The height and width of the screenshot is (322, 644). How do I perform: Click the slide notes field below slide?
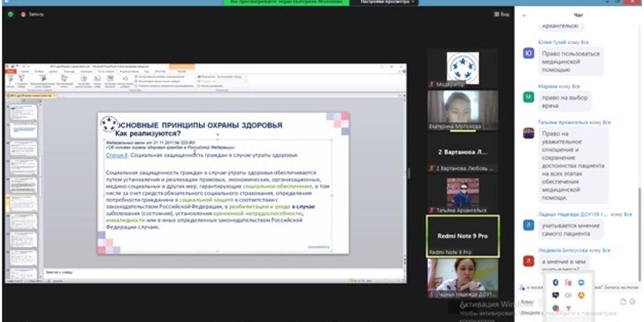(221, 272)
